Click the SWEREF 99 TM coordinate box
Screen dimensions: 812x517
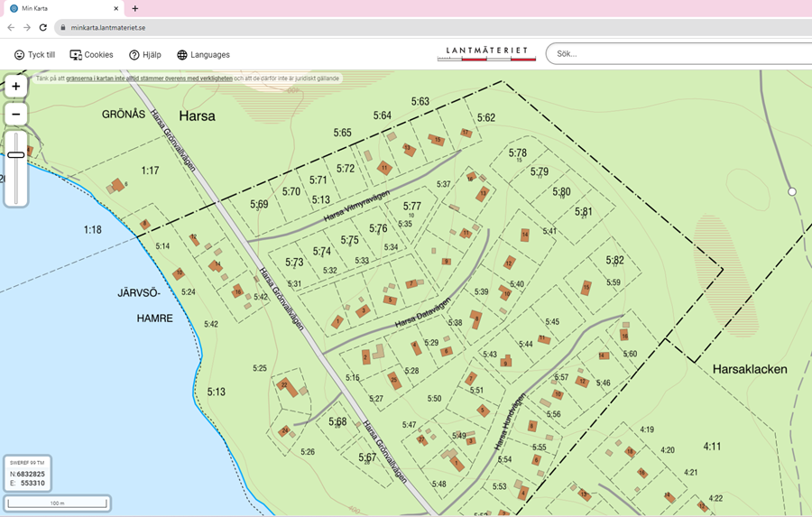click(x=26, y=473)
